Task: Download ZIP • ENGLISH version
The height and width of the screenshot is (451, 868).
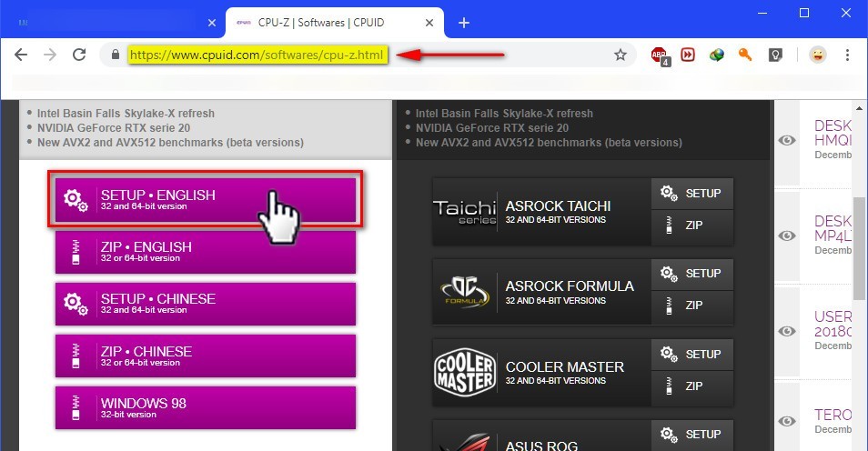Action: pyautogui.click(x=206, y=251)
